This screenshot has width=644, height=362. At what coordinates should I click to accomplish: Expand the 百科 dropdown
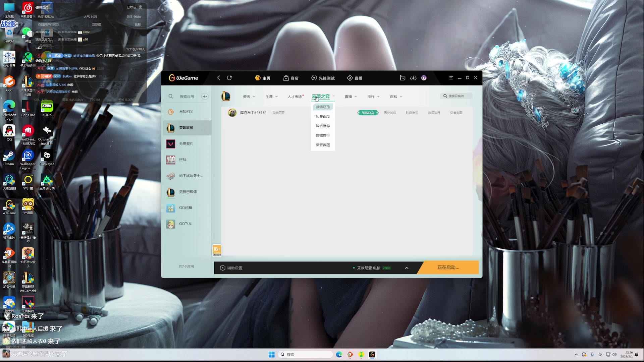click(396, 97)
